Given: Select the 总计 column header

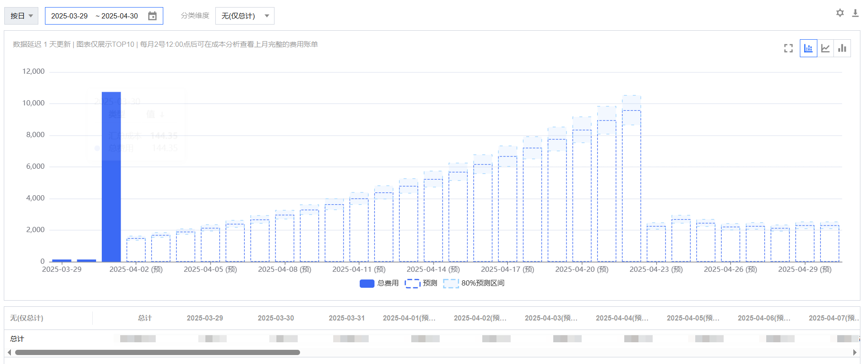Looking at the screenshot, I should pos(145,318).
